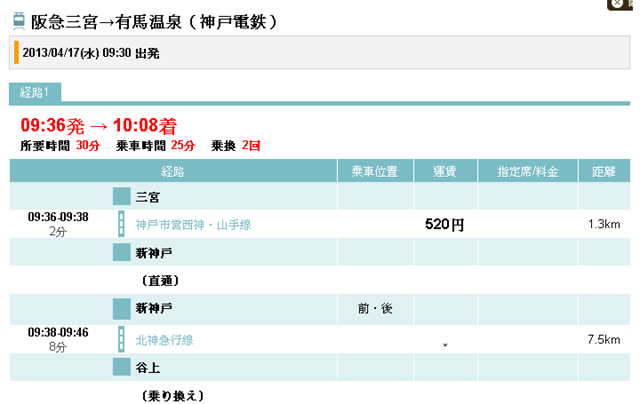Click the 三宮 station name
The image size is (640, 404).
tap(148, 197)
